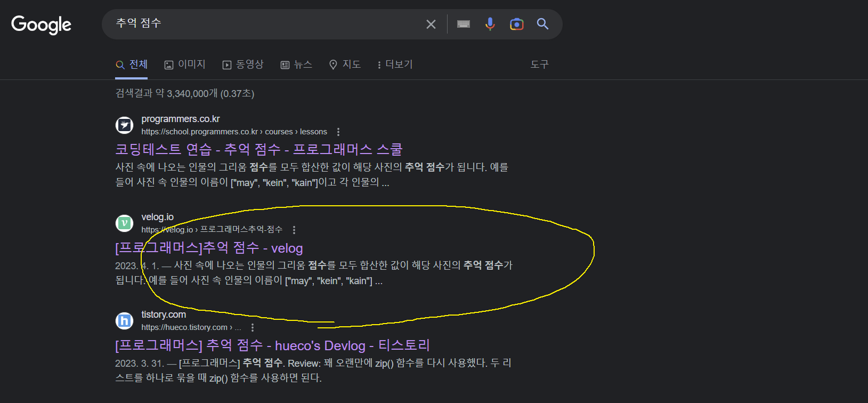This screenshot has height=403, width=868.
Task: Switch to the 동영상 tab
Action: point(243,65)
